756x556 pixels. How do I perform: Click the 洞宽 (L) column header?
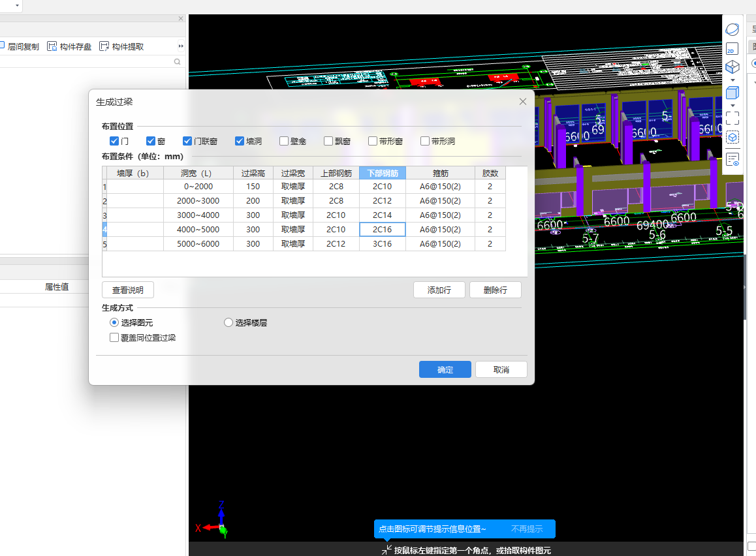tap(198, 173)
